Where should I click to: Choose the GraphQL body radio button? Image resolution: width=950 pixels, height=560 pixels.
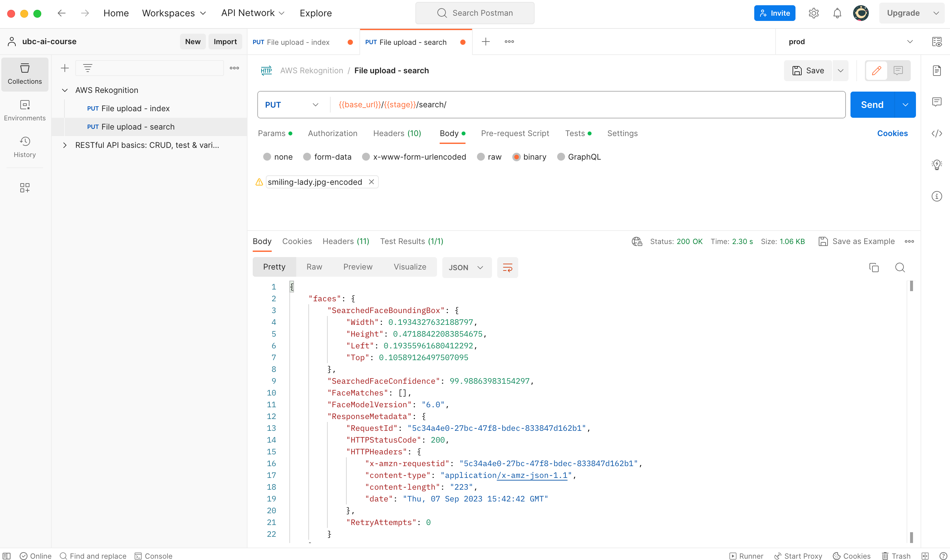tap(561, 157)
